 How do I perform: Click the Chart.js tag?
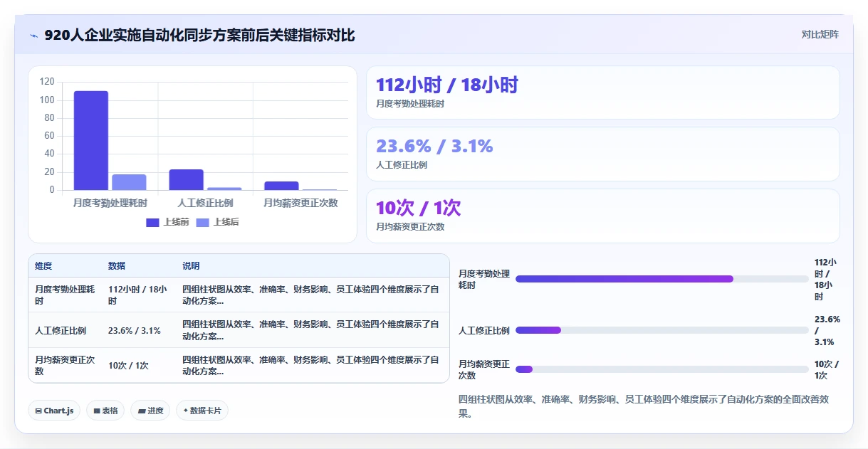[54, 411]
